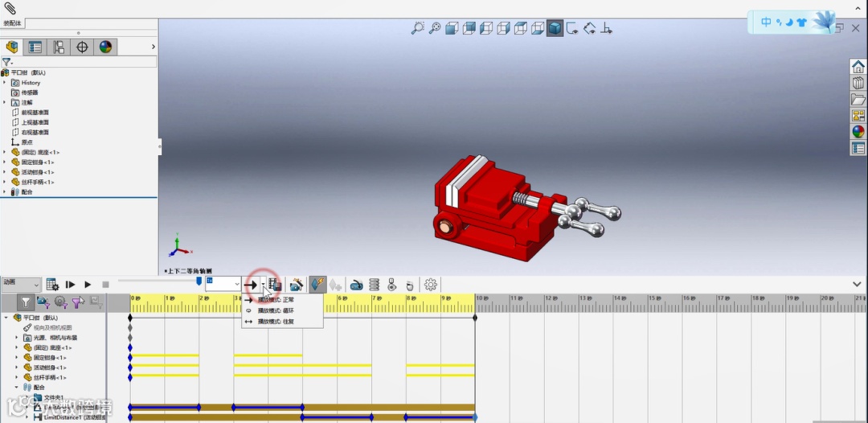The width and height of the screenshot is (868, 423).
Task: Click the Zoom to Area magnifier icon
Action: [417, 27]
